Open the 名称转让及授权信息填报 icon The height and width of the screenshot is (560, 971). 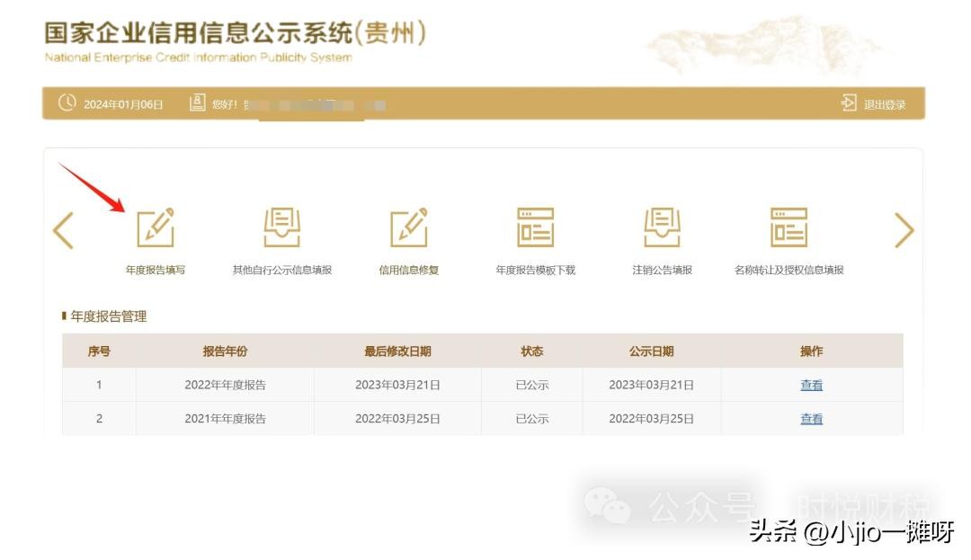788,227
